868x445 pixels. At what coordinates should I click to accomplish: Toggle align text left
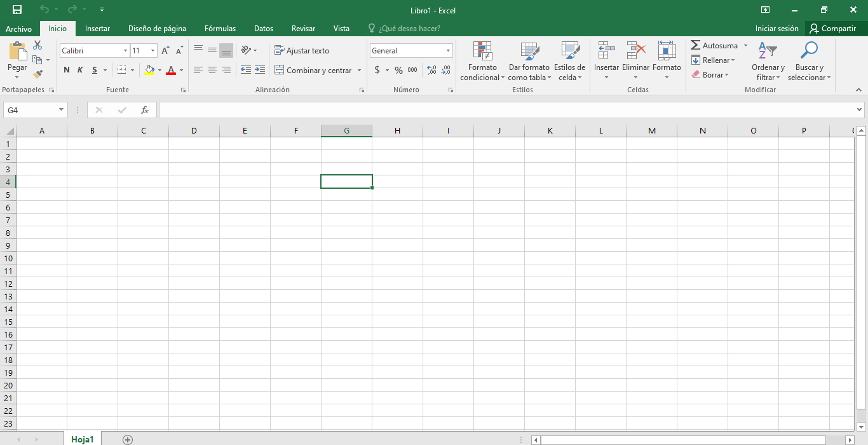tap(198, 70)
